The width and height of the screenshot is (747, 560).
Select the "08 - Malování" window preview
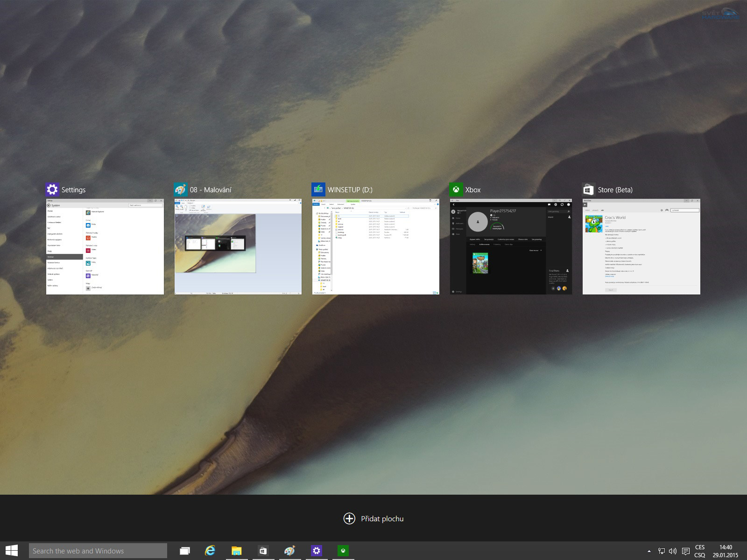point(238,246)
